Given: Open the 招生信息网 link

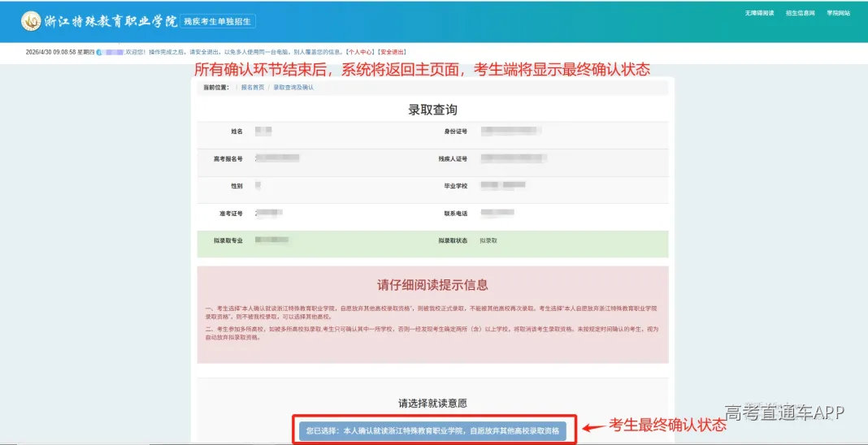Looking at the screenshot, I should pos(801,13).
